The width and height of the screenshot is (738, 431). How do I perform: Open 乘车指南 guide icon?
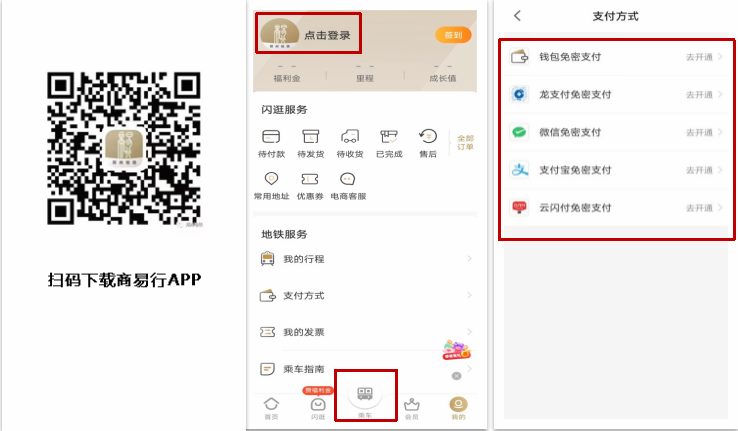click(x=267, y=369)
